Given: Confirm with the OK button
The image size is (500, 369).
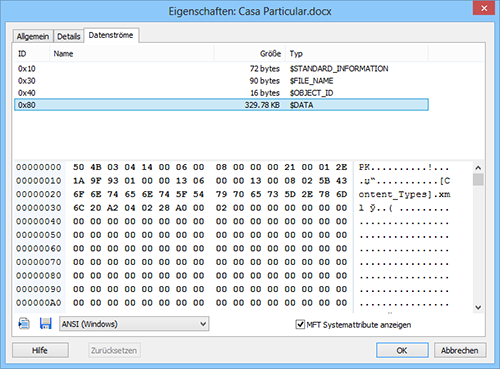Looking at the screenshot, I should click(x=402, y=350).
